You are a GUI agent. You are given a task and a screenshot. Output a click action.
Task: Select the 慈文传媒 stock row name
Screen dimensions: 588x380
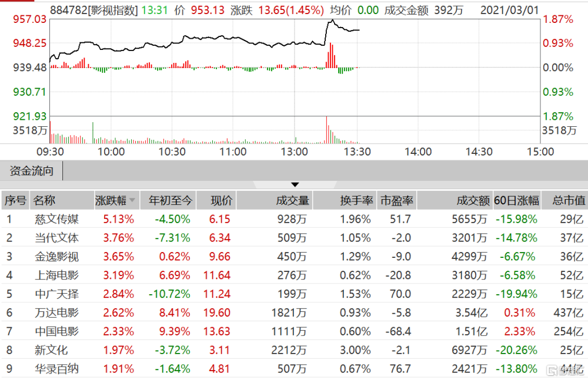[x=56, y=219]
